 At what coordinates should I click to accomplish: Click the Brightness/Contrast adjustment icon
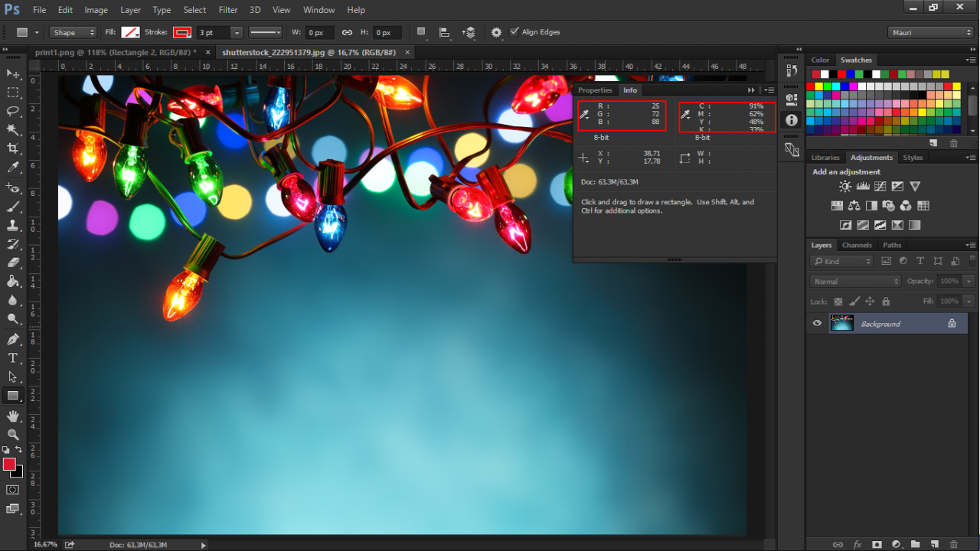click(x=844, y=186)
